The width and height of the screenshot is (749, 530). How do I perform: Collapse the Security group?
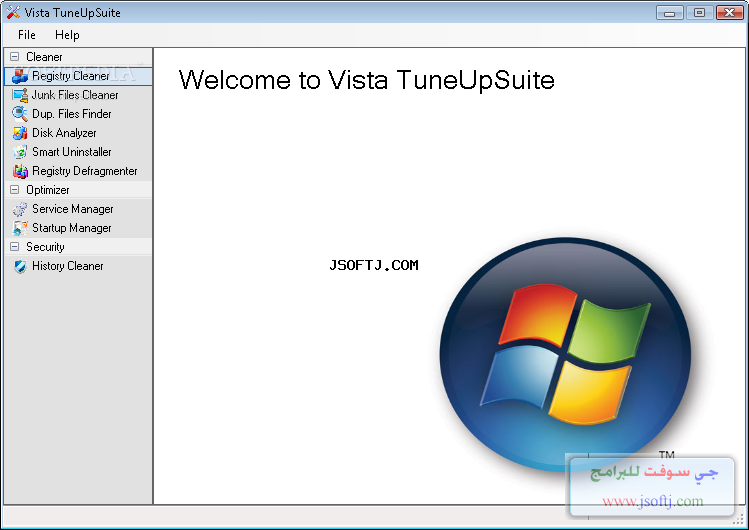(15, 247)
